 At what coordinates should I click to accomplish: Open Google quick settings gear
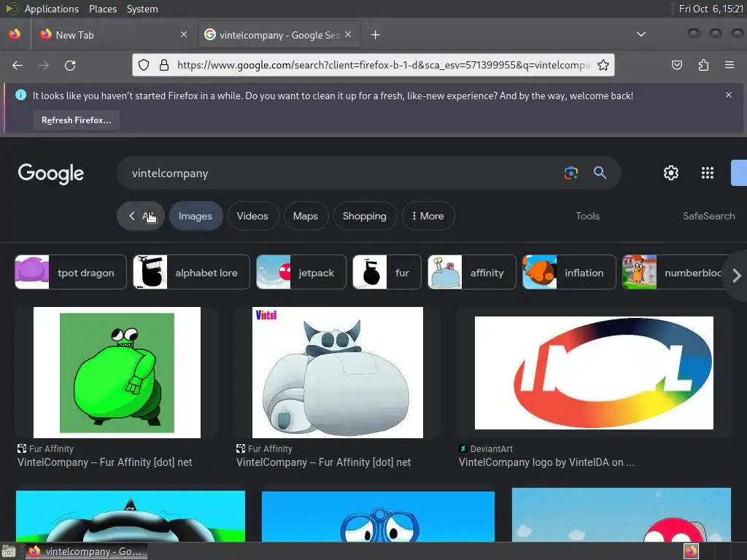[671, 173]
